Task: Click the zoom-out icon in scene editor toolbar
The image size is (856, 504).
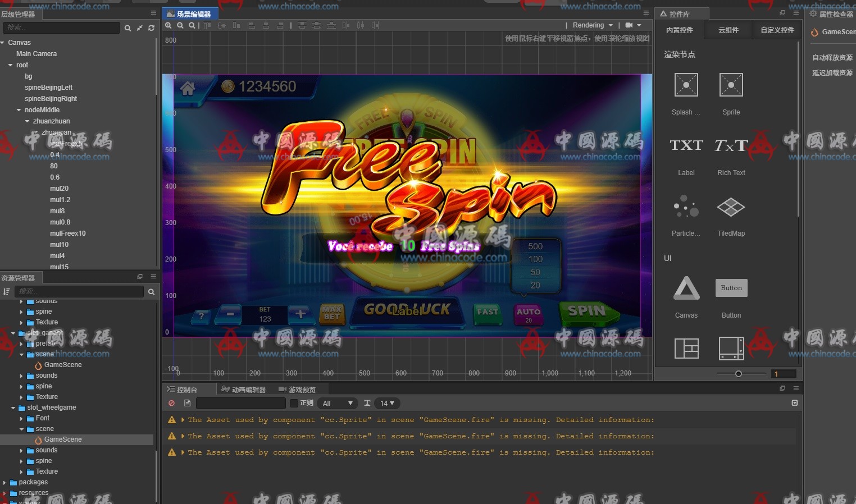Action: click(180, 25)
